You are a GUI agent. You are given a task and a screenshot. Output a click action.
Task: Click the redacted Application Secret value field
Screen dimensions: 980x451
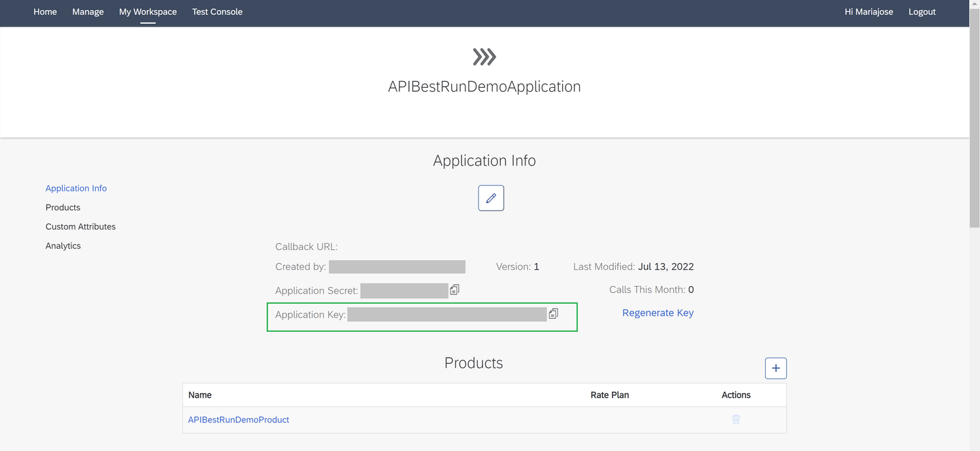coord(404,291)
